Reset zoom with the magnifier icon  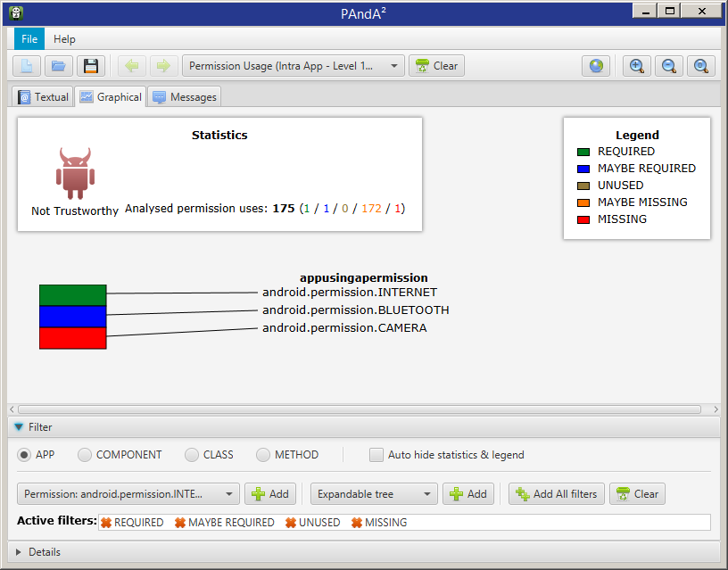point(701,65)
